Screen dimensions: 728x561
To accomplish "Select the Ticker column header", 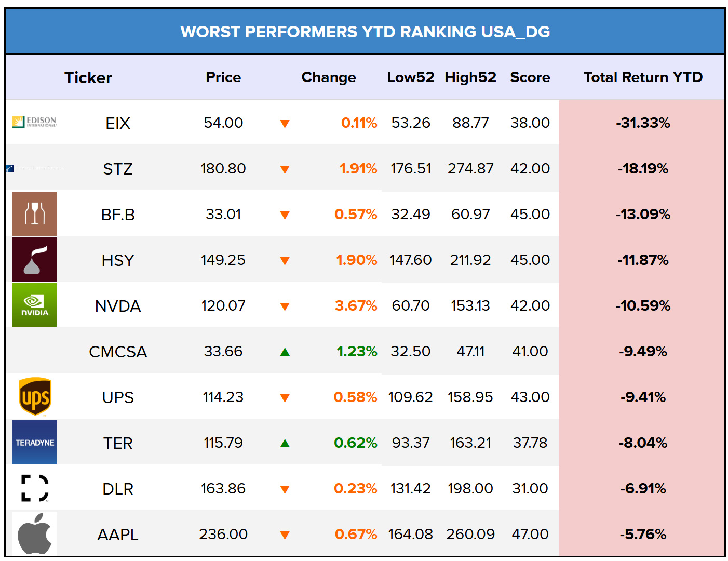I will [x=88, y=77].
